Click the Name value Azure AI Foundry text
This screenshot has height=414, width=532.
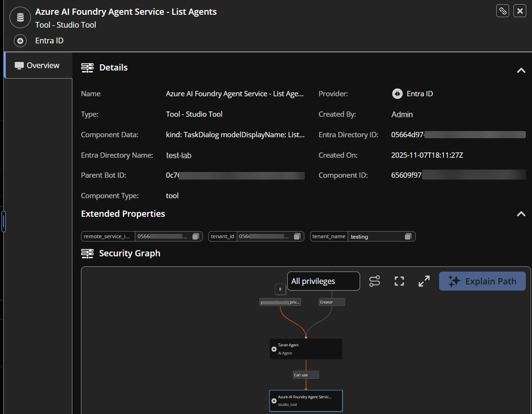234,94
